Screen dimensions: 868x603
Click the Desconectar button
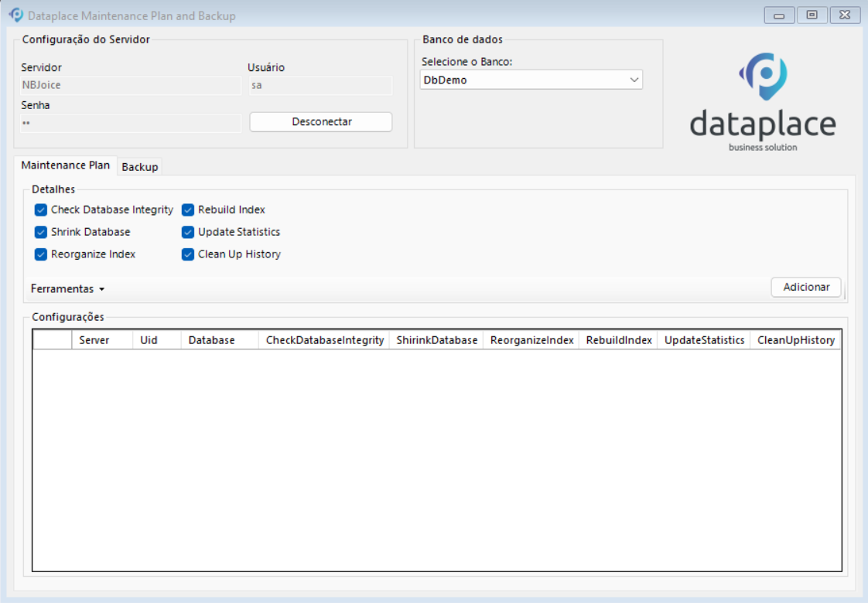(x=321, y=121)
